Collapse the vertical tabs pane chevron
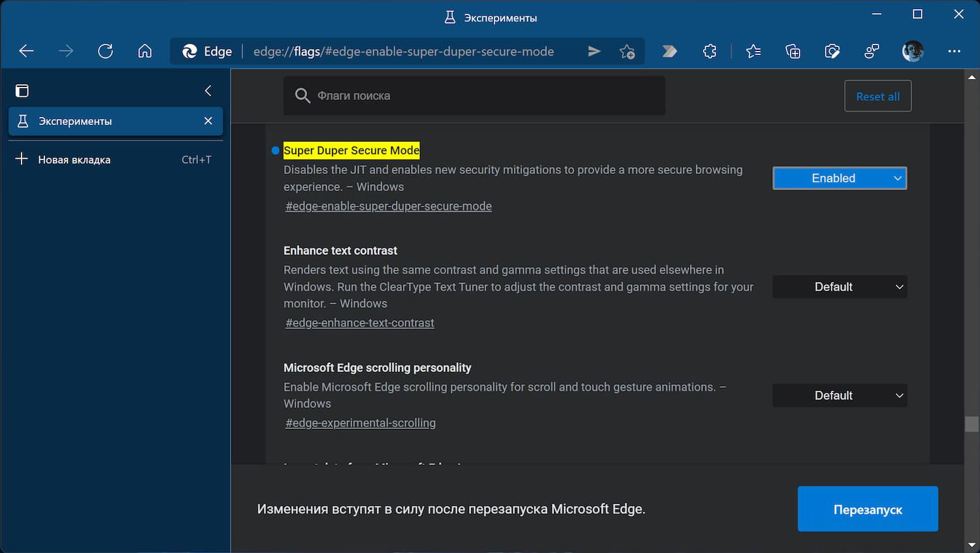The width and height of the screenshot is (980, 553). tap(208, 91)
